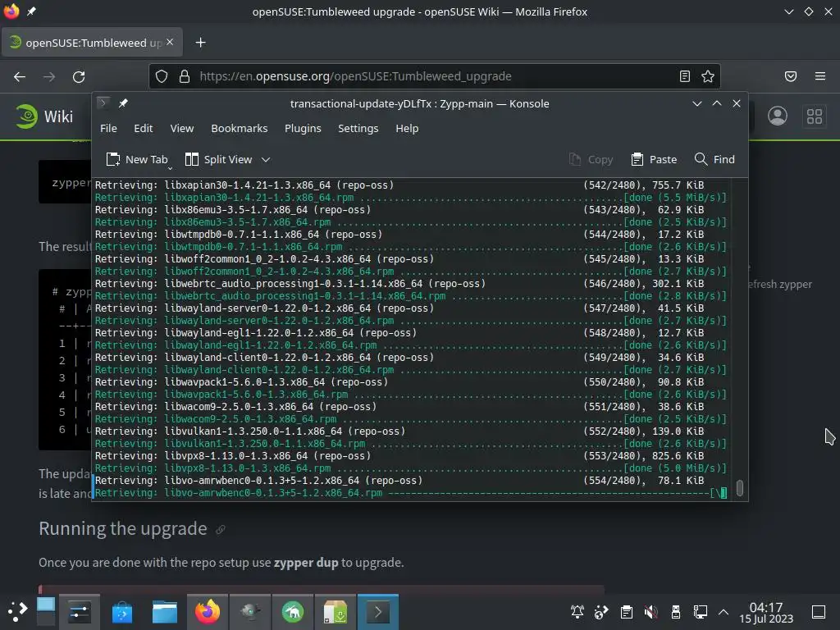Toggle Firefox reader view icon
The height and width of the screenshot is (630, 840).
coord(685,76)
